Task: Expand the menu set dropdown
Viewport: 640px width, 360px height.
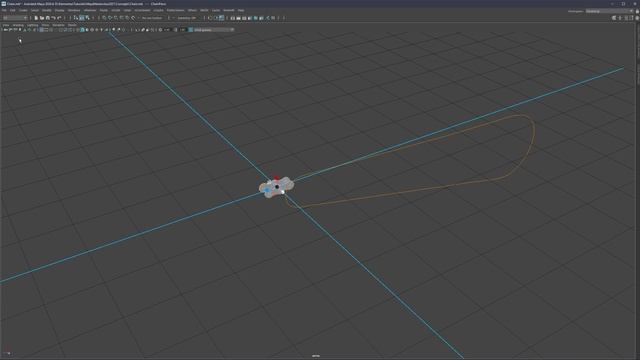Action: click(x=15, y=18)
